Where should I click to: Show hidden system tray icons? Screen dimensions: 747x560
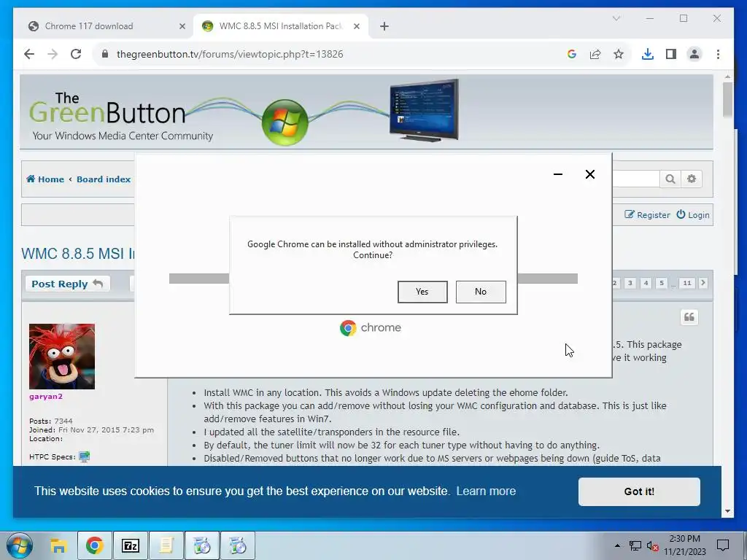(x=617, y=545)
